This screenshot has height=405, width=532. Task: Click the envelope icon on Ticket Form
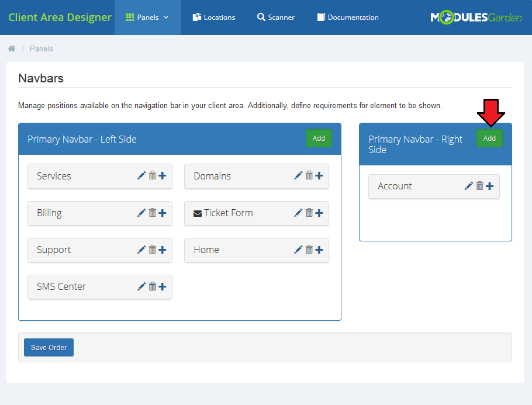(x=198, y=213)
